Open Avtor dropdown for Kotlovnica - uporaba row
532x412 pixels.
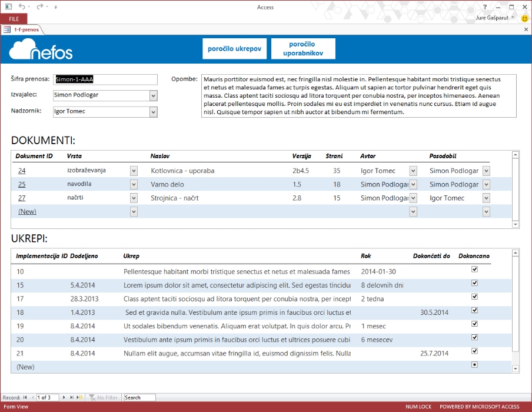coord(413,171)
